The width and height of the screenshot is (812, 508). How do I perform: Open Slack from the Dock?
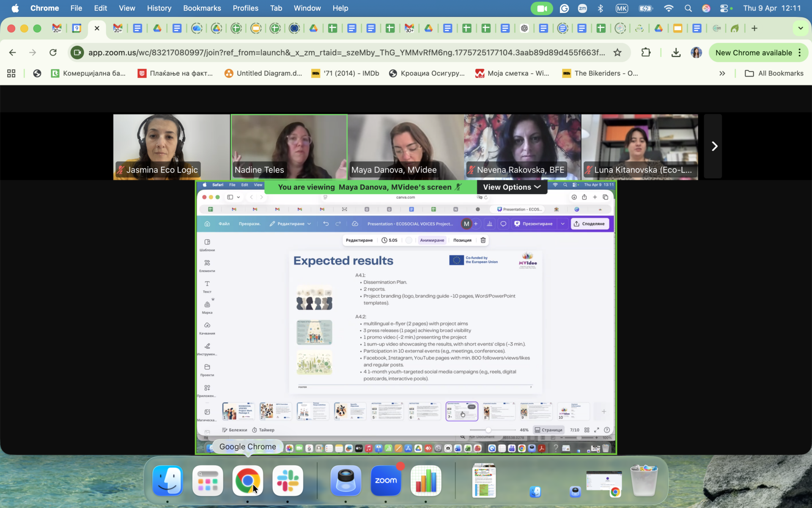[x=288, y=480]
